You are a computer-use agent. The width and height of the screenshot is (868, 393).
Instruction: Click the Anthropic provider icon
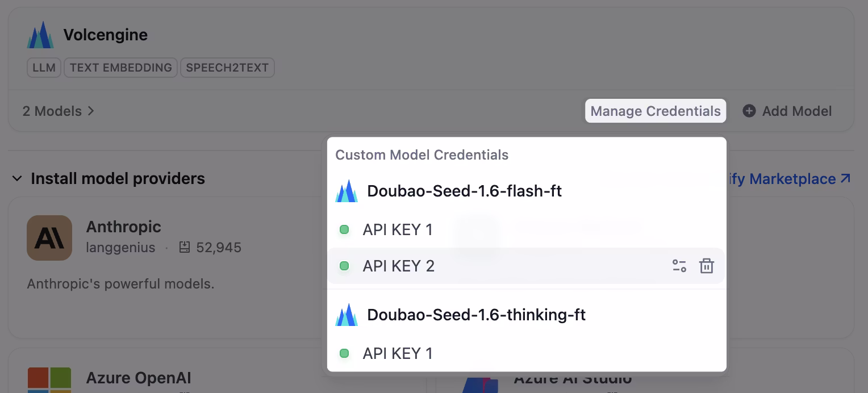49,238
